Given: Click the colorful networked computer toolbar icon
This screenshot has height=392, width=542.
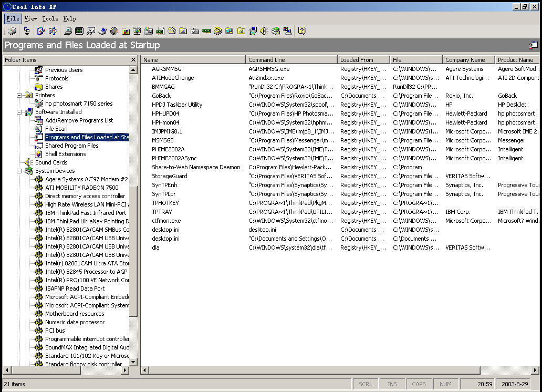Looking at the screenshot, I should [287, 31].
